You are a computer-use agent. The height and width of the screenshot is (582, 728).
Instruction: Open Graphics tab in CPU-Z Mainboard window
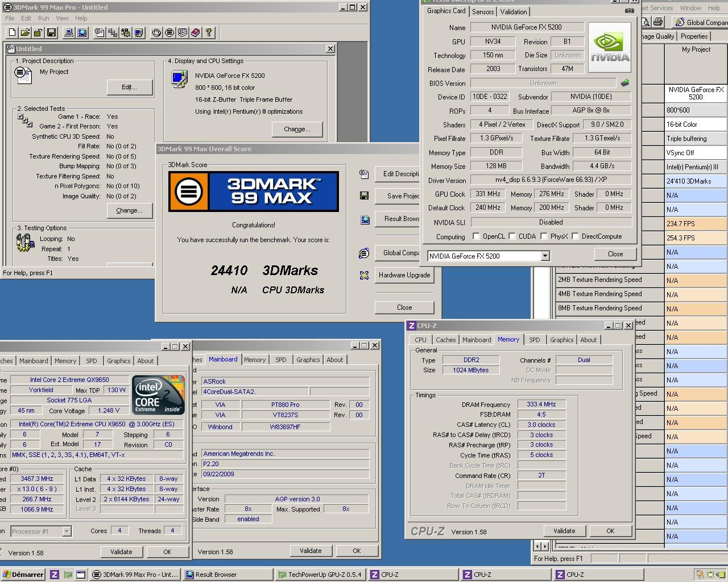point(308,360)
